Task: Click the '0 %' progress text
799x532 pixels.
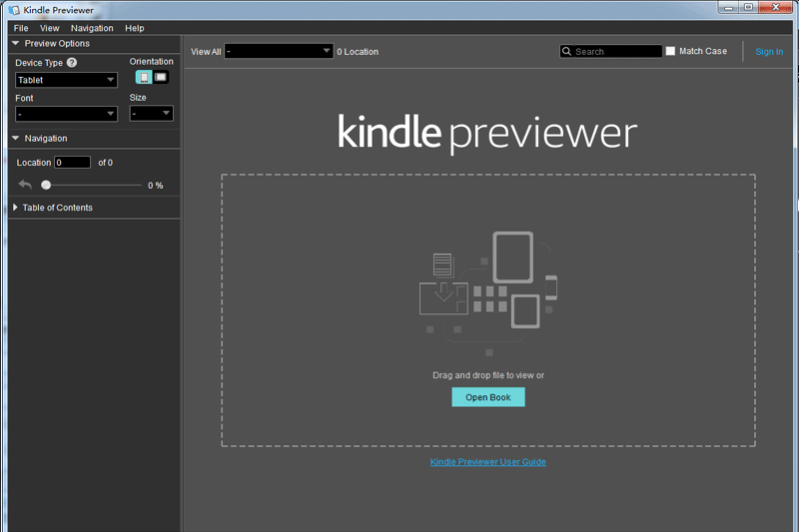Action: pos(156,186)
